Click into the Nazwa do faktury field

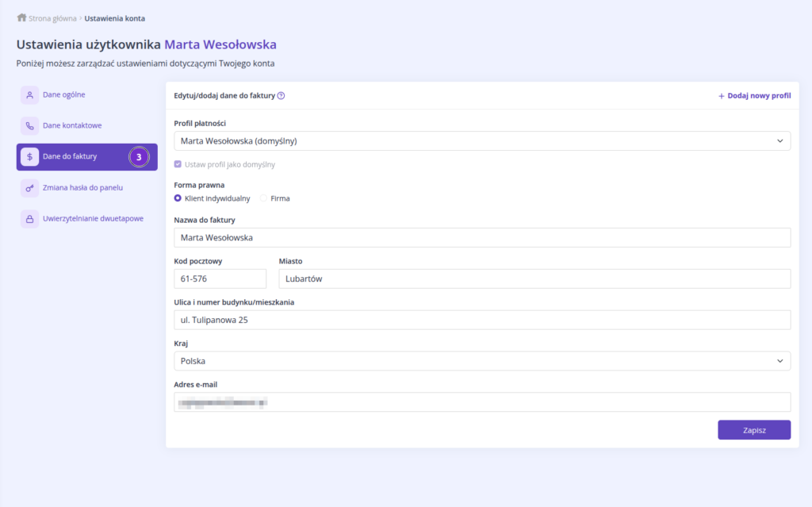coord(481,238)
